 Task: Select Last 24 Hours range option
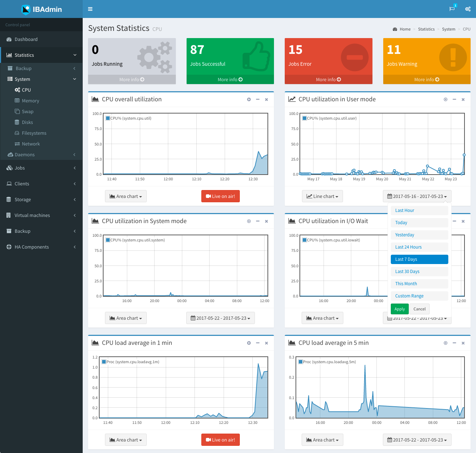tap(420, 247)
